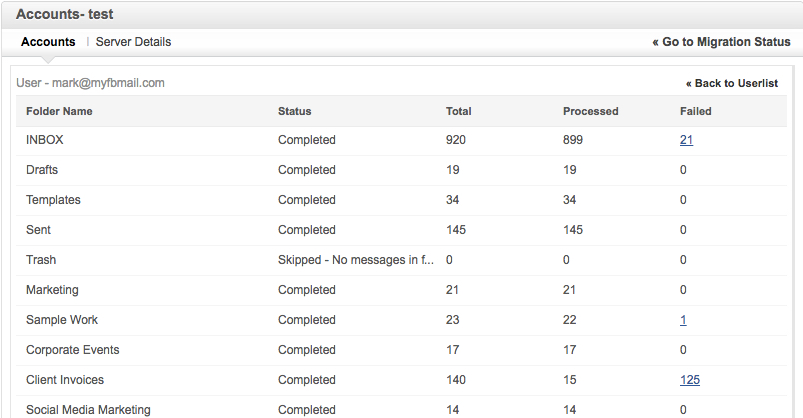
Task: Click the Trash folder's skipped status text
Action: pyautogui.click(x=355, y=260)
